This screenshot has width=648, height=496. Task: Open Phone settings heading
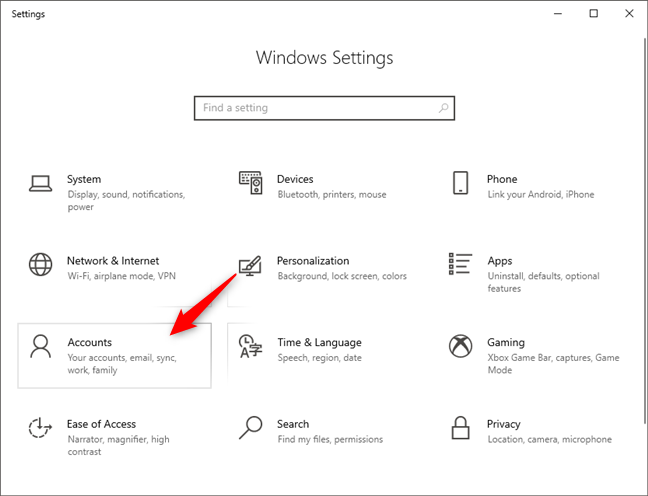pos(502,179)
